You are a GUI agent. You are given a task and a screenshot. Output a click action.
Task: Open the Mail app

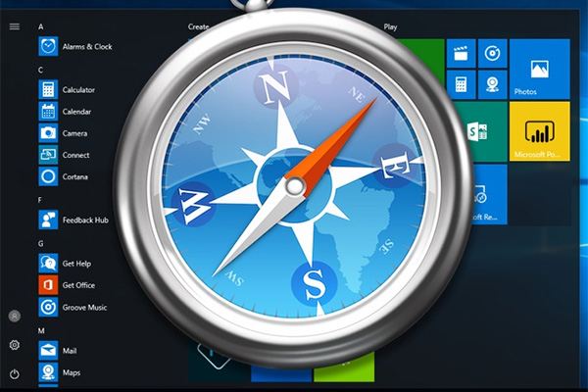58,351
